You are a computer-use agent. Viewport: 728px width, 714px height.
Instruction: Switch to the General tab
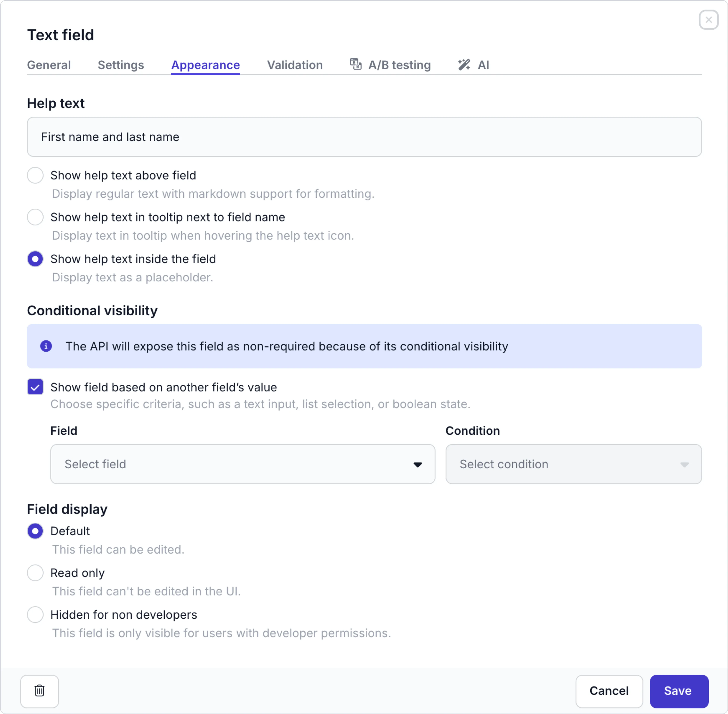pos(49,65)
